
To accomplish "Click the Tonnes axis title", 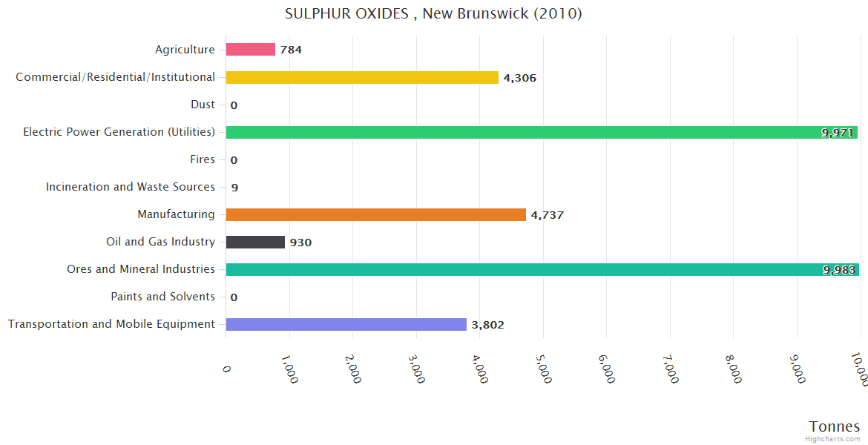I will (834, 426).
